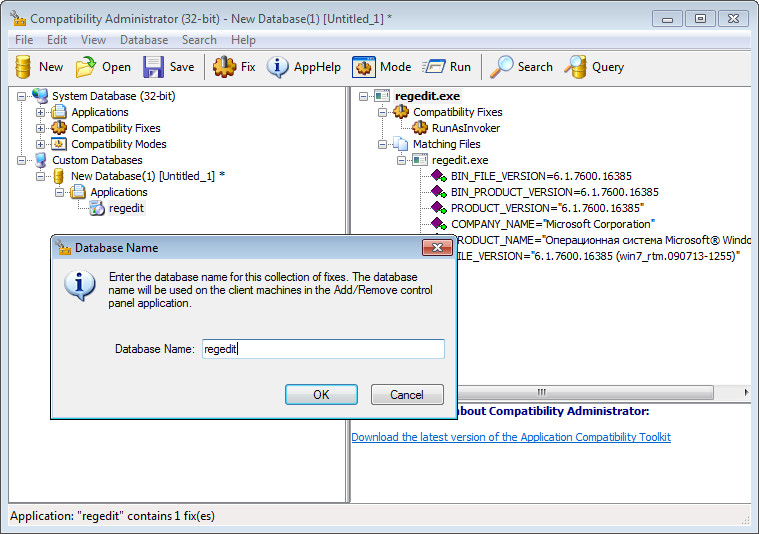Click the Save floppy disk icon
The image size is (759, 534).
153,67
